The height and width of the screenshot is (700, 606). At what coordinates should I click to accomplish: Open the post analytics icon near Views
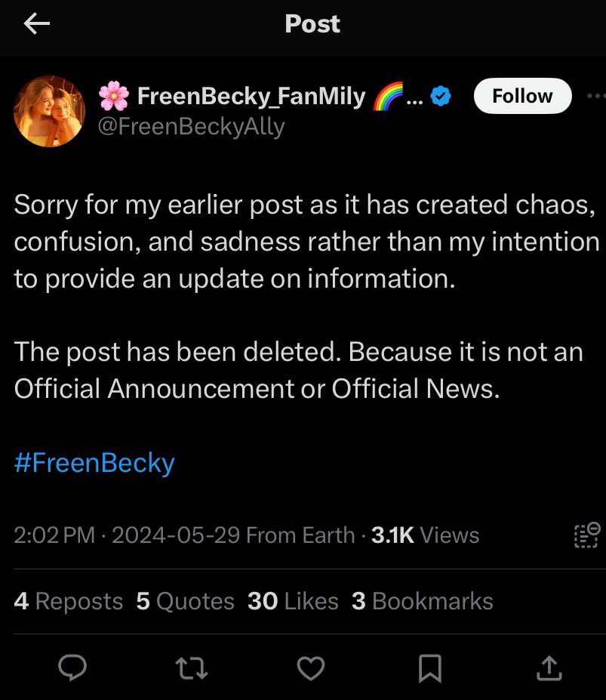coord(587,535)
